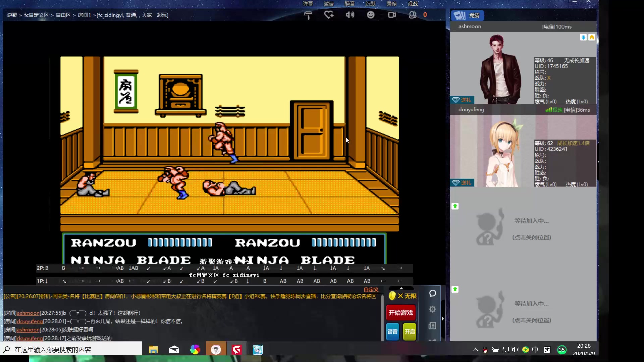Click the heart-plus invite icon
The width and height of the screenshot is (644, 362).
tap(329, 15)
